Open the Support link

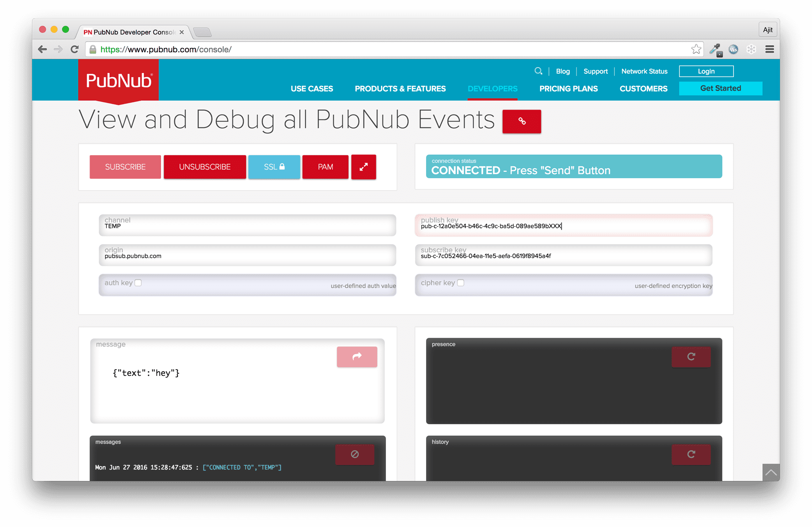click(595, 71)
